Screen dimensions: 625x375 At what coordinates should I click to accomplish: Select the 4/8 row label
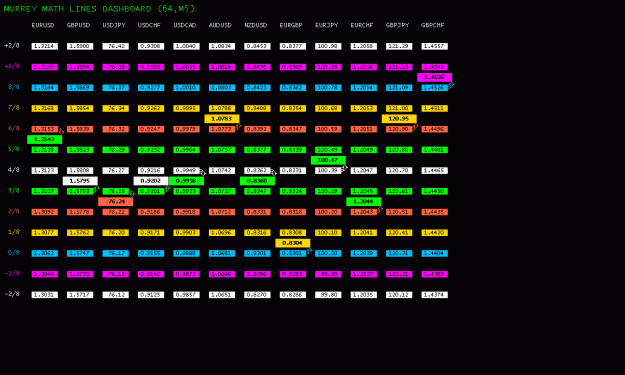click(x=14, y=170)
